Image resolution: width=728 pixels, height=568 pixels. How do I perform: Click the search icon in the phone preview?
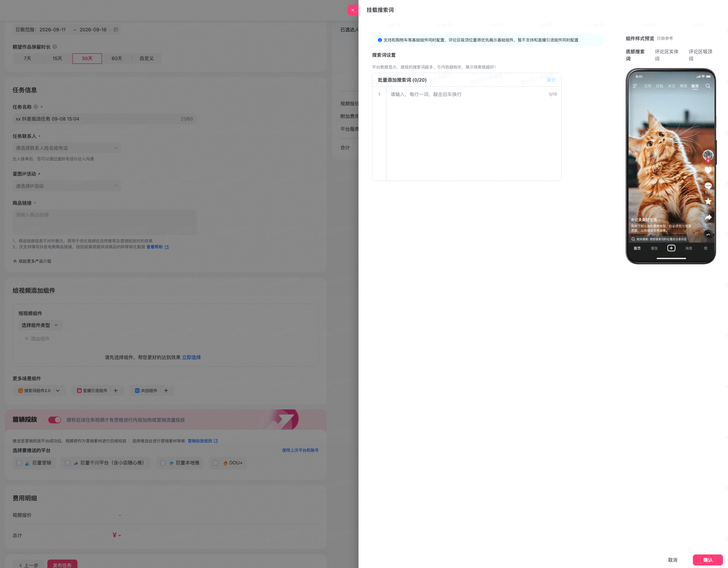(708, 86)
